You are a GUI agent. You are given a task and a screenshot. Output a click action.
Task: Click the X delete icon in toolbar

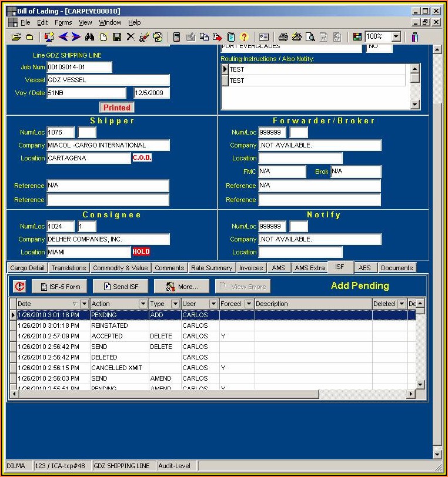click(x=131, y=37)
